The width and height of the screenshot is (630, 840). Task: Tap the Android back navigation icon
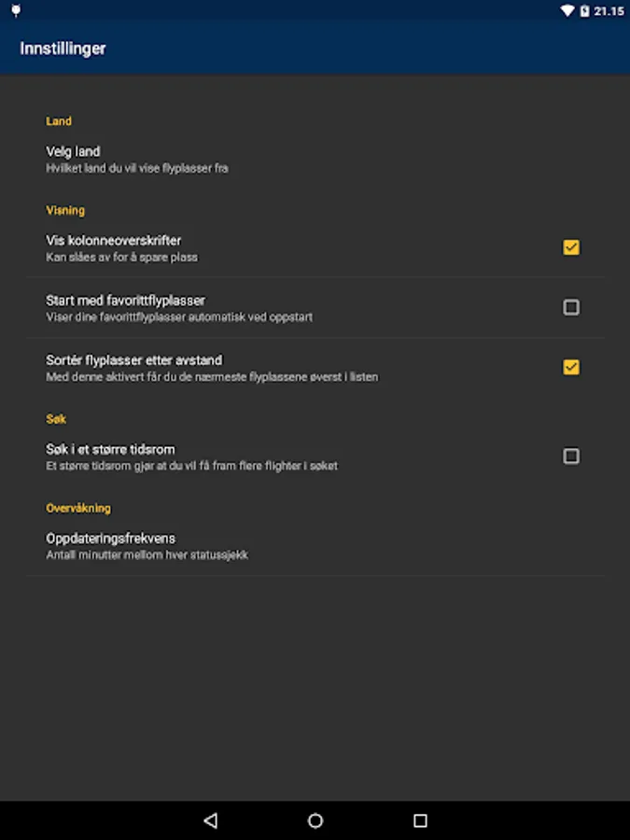coord(210,820)
